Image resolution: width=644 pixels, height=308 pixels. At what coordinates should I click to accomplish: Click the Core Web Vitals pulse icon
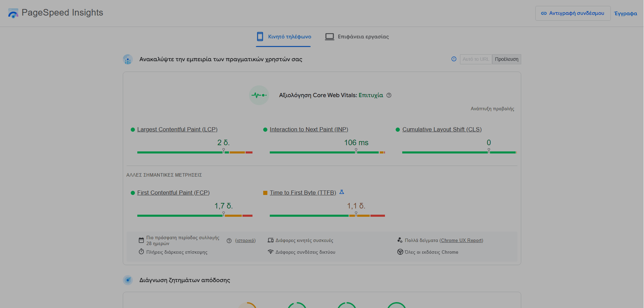[x=259, y=95]
